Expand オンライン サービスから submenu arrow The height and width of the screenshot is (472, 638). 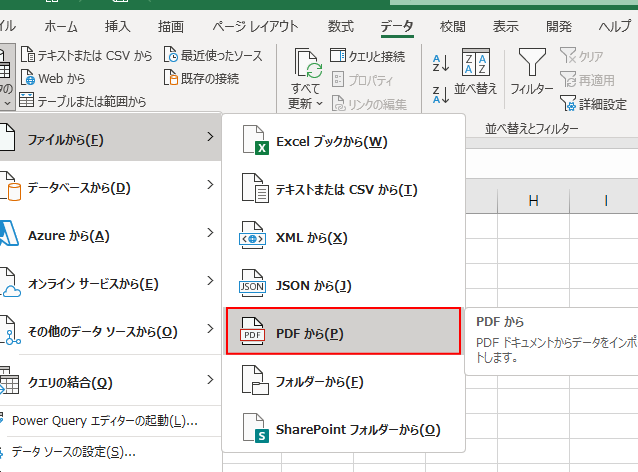point(210,280)
